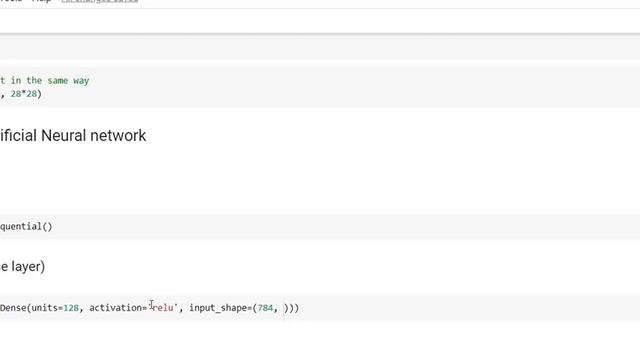This screenshot has width=640, height=360.
Task: Click the 'e layer)' heading text
Action: coord(22,267)
